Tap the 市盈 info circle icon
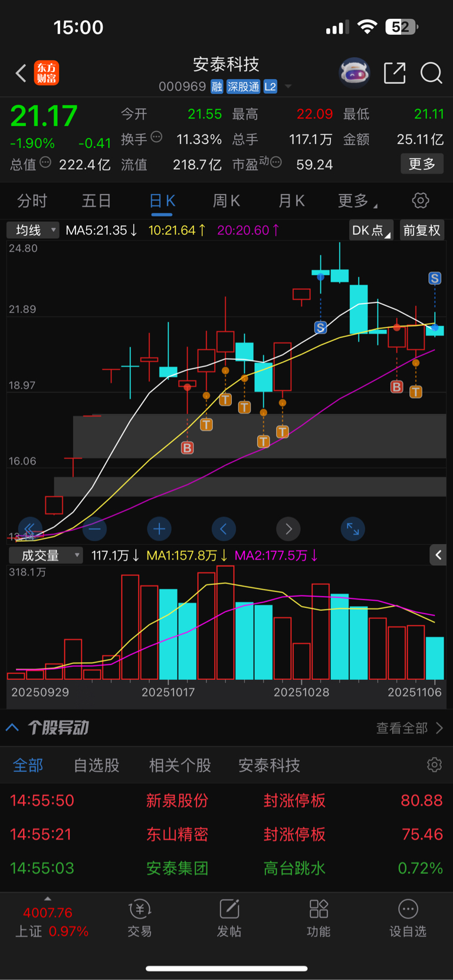This screenshot has height=980, width=453. tap(275, 162)
